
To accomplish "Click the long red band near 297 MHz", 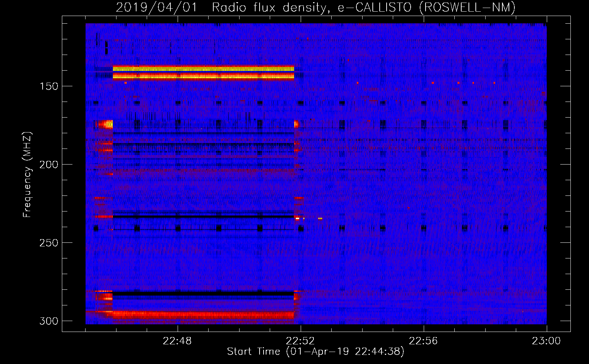I will [203, 315].
